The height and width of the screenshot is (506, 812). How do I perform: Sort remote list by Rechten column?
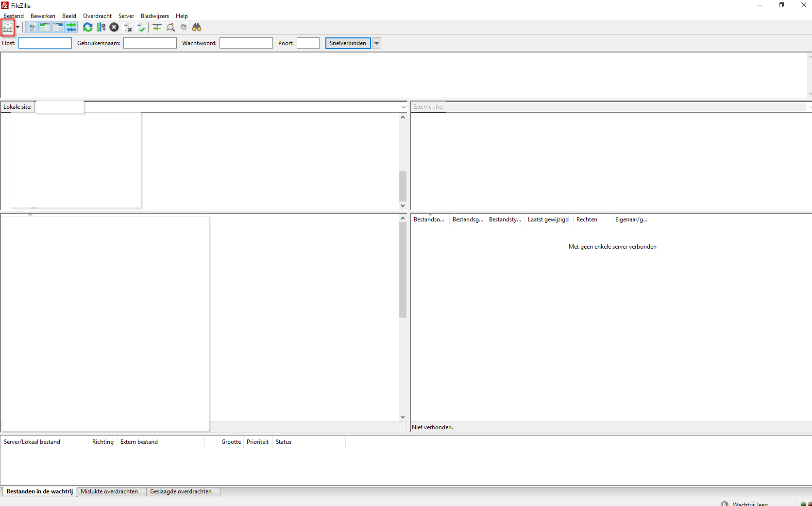coord(592,219)
